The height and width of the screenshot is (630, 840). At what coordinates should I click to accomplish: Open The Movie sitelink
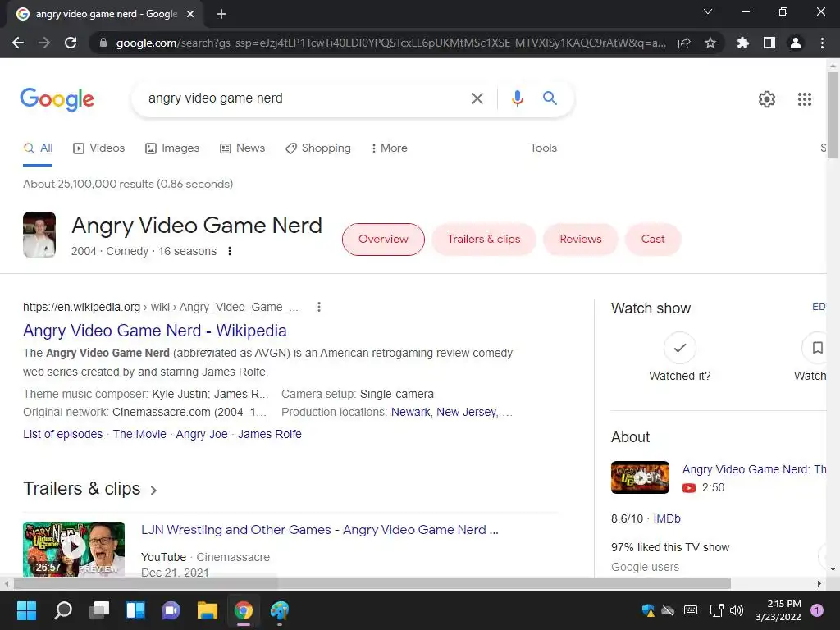139,435
